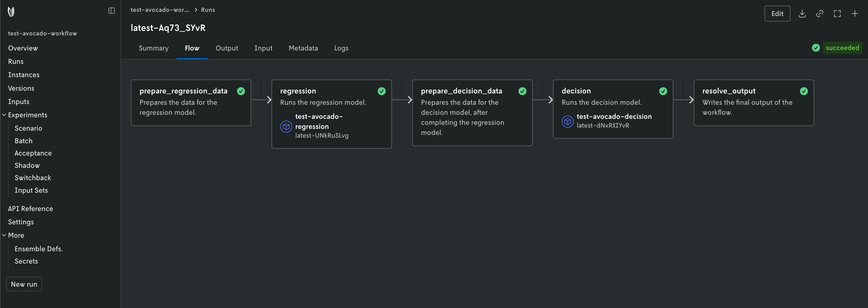Open API Reference in the sidebar
This screenshot has width=868, height=308.
(x=30, y=209)
